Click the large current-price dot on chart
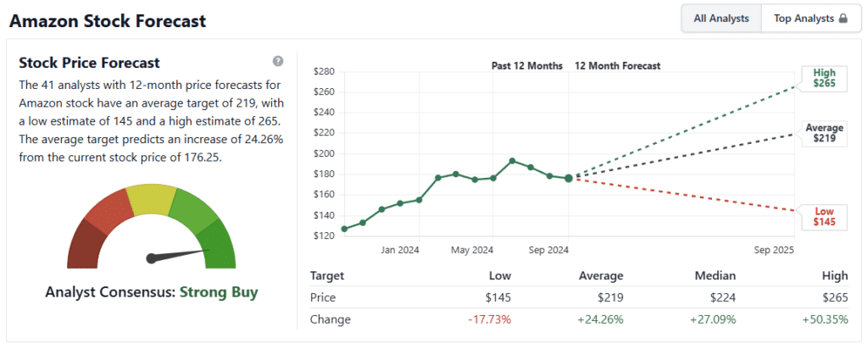This screenshot has width=868, height=349. tap(568, 177)
